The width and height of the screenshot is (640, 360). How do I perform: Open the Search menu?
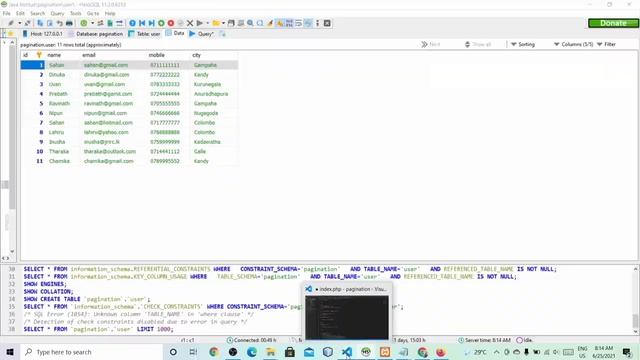(38, 13)
